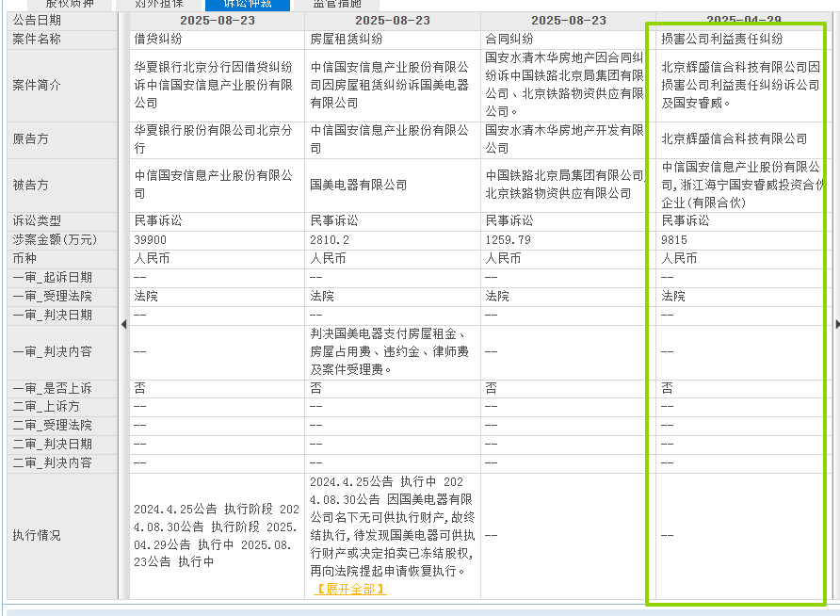Click the 币种 row header

click(62, 259)
